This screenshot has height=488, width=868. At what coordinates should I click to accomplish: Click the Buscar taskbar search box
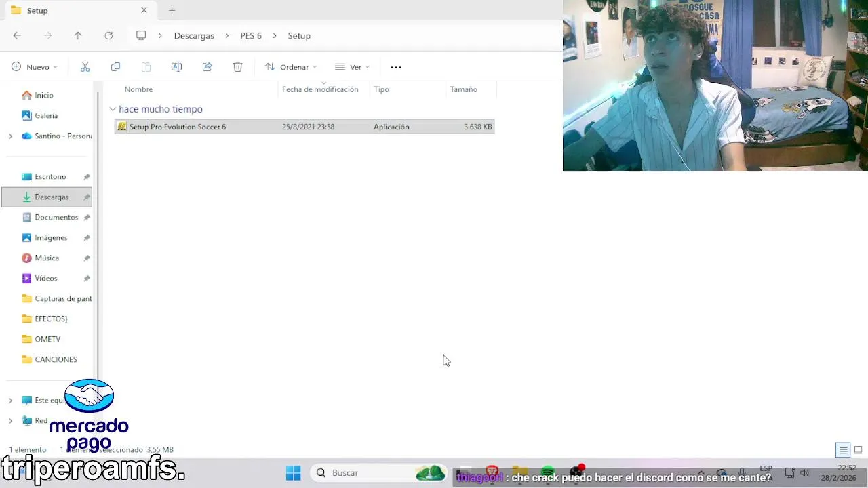click(x=378, y=473)
